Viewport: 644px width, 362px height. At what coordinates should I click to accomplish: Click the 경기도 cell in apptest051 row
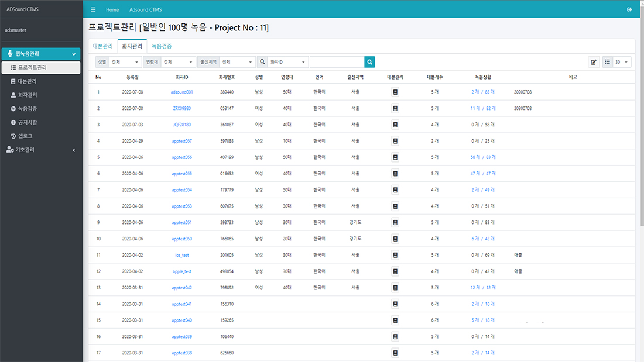(355, 222)
